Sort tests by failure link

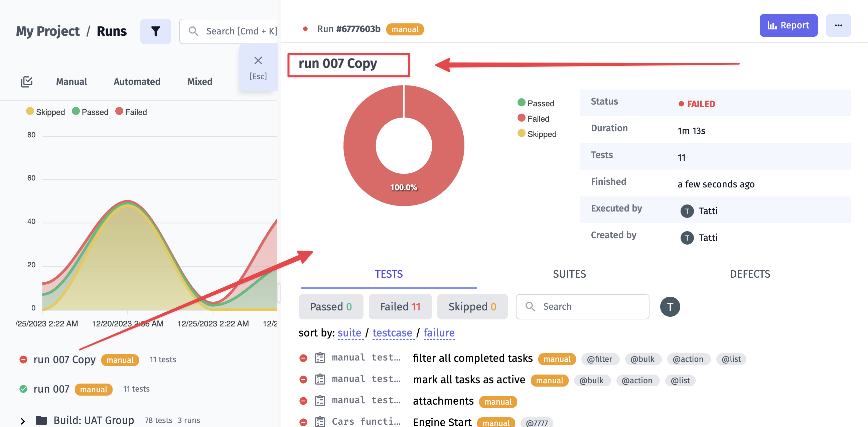tap(439, 333)
